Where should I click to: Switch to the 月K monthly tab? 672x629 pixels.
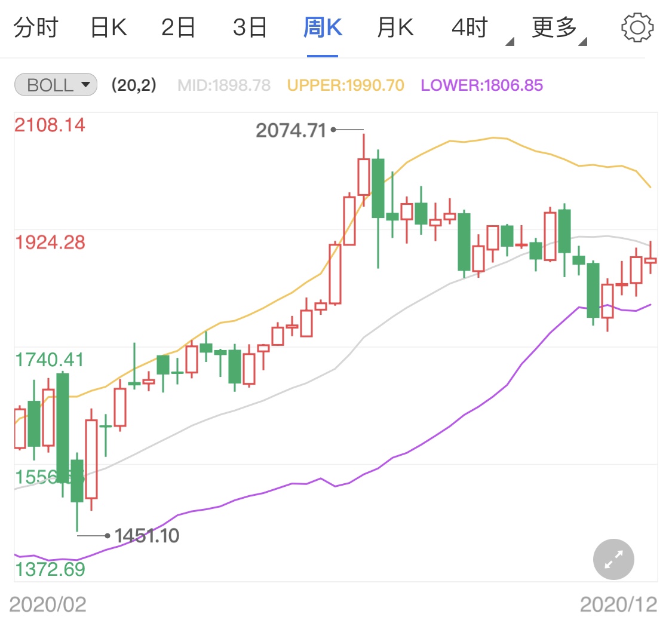coord(395,27)
